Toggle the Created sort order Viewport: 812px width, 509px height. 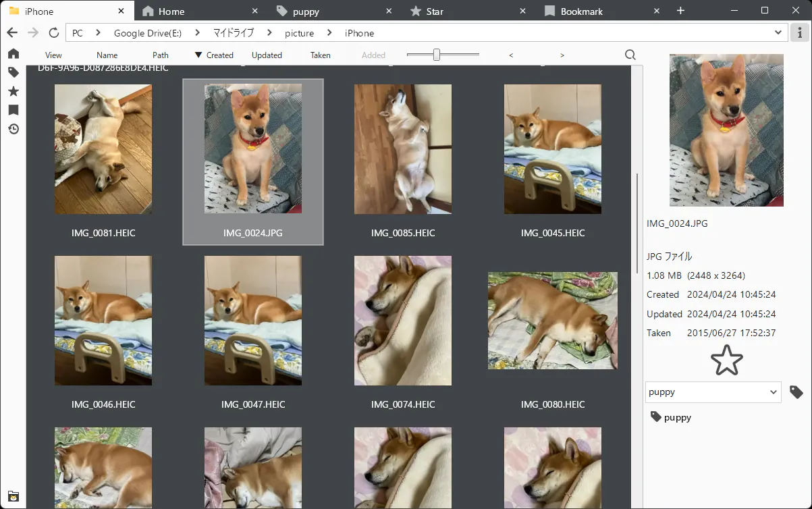[214, 55]
